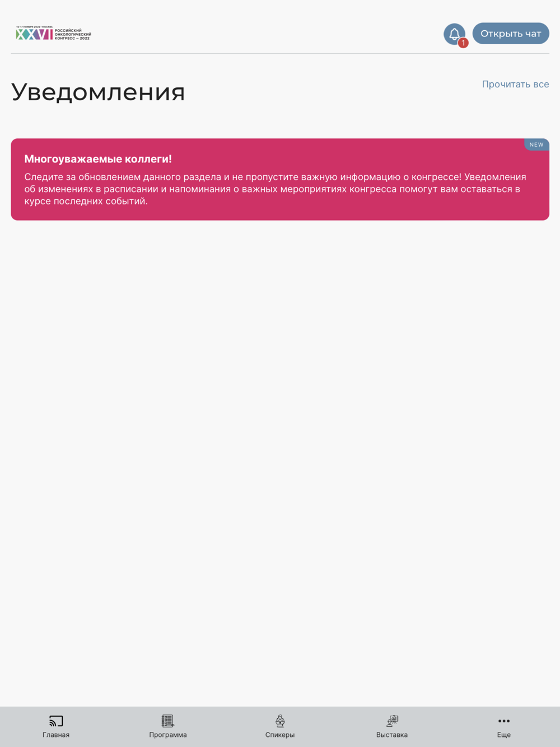This screenshot has width=560, height=747.
Task: Open notifications via the bell icon
Action: (454, 34)
